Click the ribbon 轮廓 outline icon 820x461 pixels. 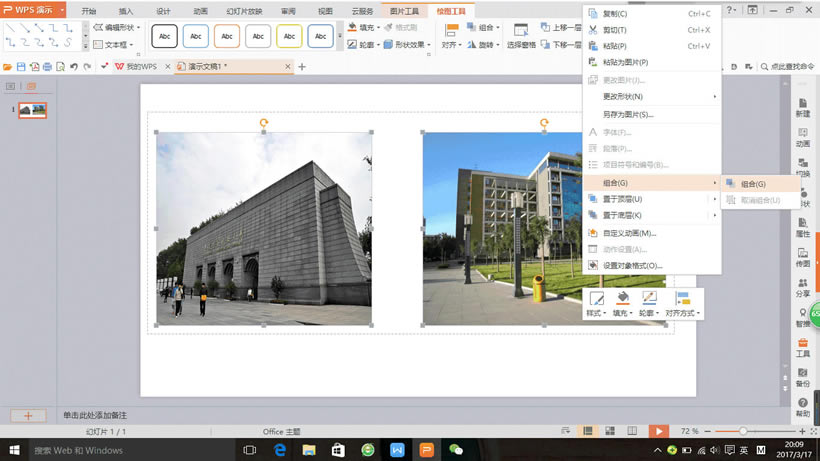click(352, 44)
